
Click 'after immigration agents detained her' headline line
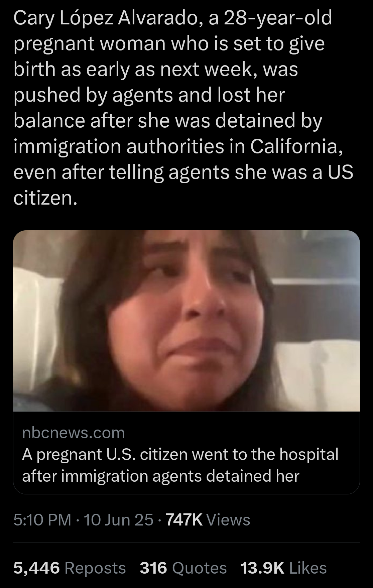(161, 476)
